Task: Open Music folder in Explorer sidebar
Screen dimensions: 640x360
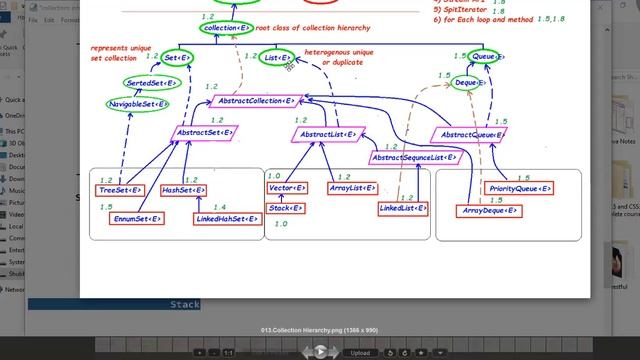Action: pyautogui.click(x=12, y=191)
